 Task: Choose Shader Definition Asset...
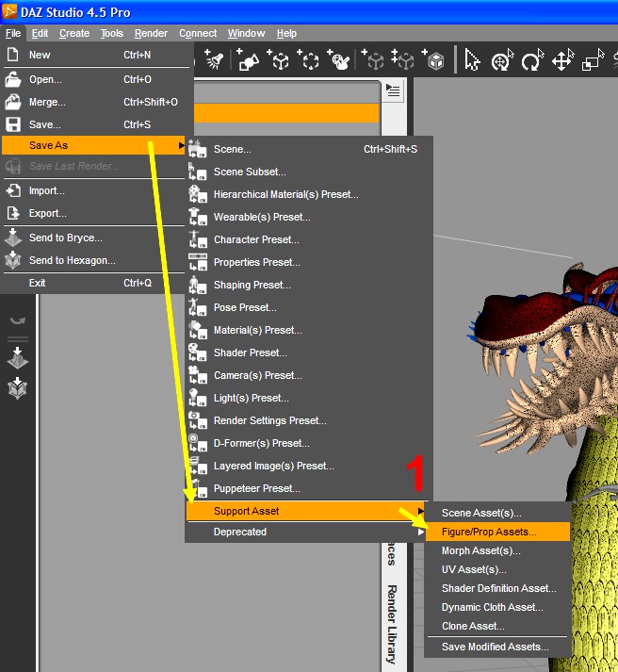point(497,588)
